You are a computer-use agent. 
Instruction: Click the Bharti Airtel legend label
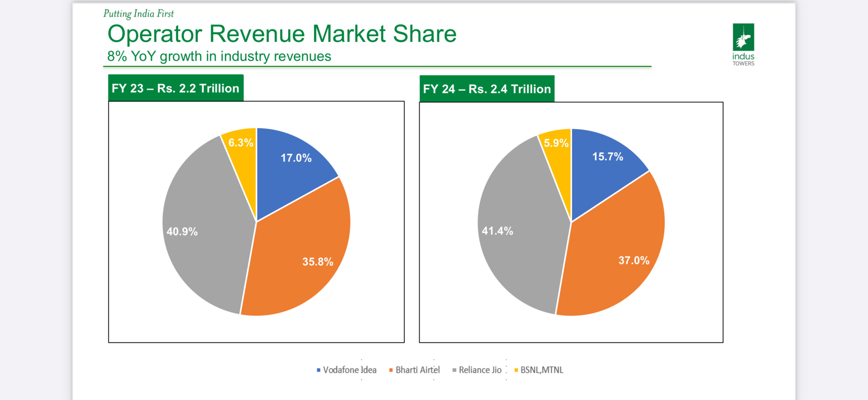(418, 370)
